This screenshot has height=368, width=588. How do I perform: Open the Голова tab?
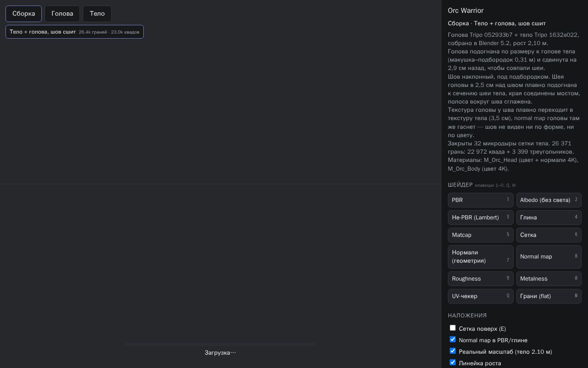click(62, 14)
